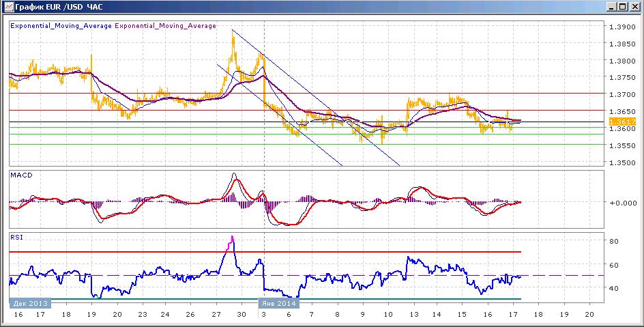Click the 1.3600 price axis label
Image resolution: width=644 pixels, height=327 pixels.
pyautogui.click(x=623, y=128)
